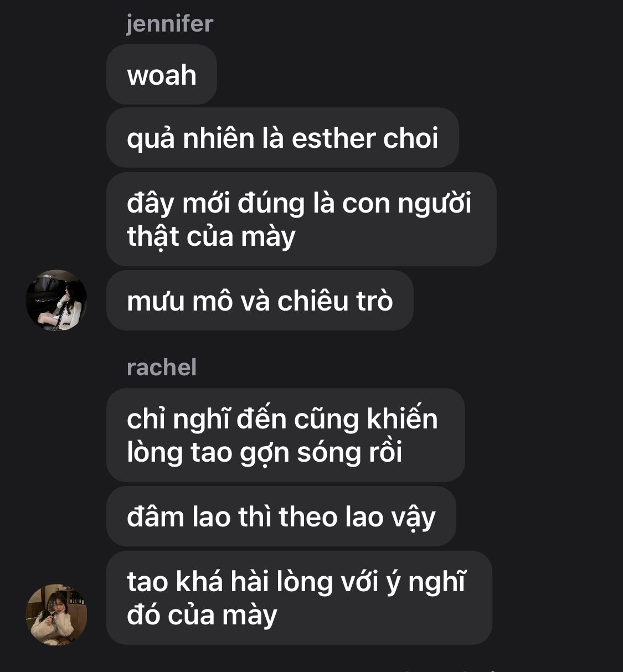Click the words 'chiêu trò' in jennifer's message
623x672 pixels.
click(x=335, y=301)
